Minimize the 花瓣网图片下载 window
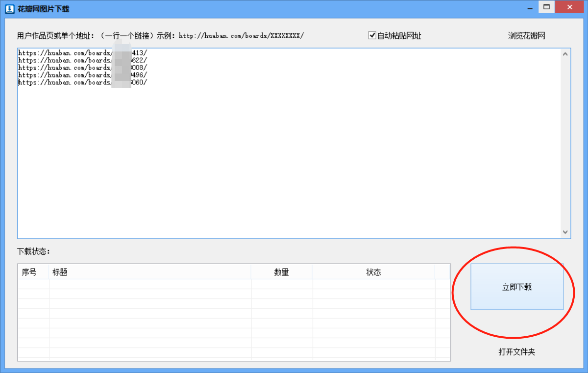 tap(530, 7)
